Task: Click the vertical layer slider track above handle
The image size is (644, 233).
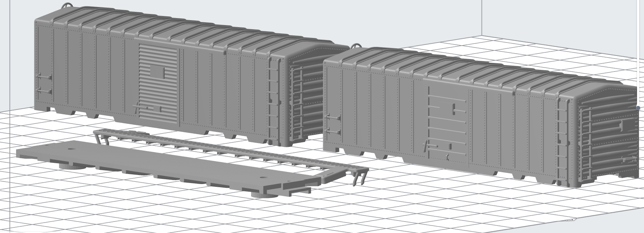Action: coord(638,52)
